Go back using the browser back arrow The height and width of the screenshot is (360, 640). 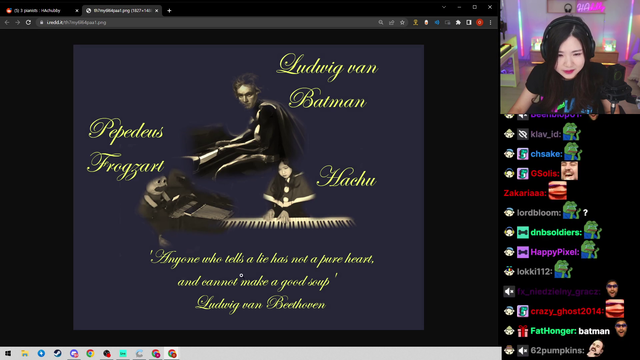coord(7,22)
